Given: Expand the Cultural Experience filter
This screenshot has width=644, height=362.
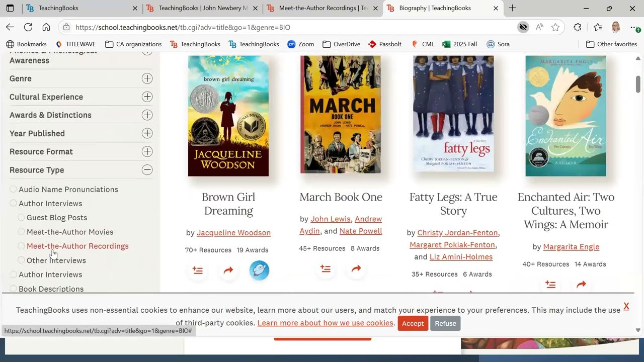Looking at the screenshot, I should point(147,97).
